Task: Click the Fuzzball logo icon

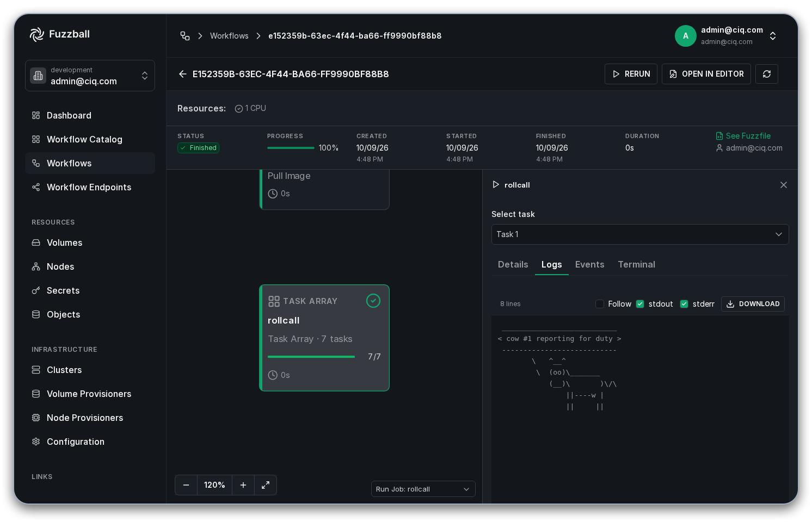Action: pyautogui.click(x=36, y=34)
